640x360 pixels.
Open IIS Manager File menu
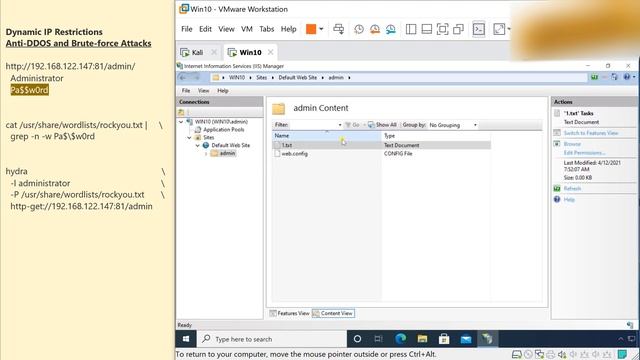point(186,91)
